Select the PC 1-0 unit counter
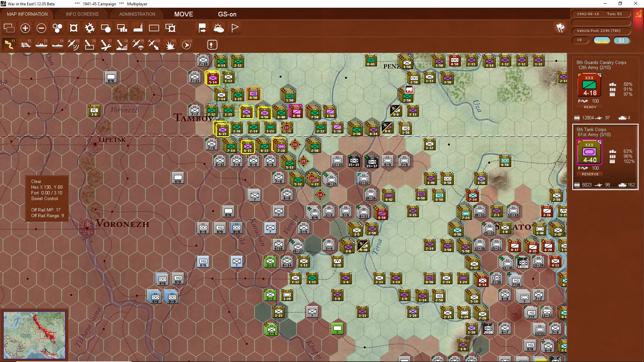The image size is (644, 362). click(x=94, y=111)
